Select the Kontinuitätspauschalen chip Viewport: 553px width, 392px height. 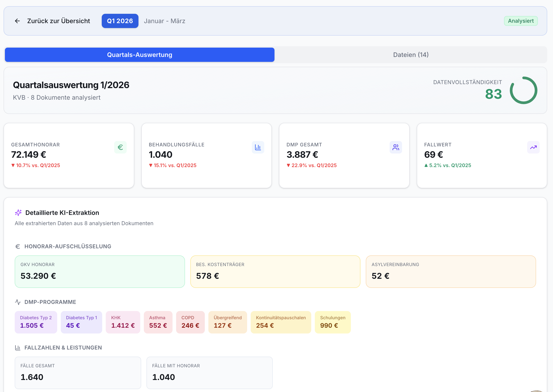pyautogui.click(x=281, y=322)
